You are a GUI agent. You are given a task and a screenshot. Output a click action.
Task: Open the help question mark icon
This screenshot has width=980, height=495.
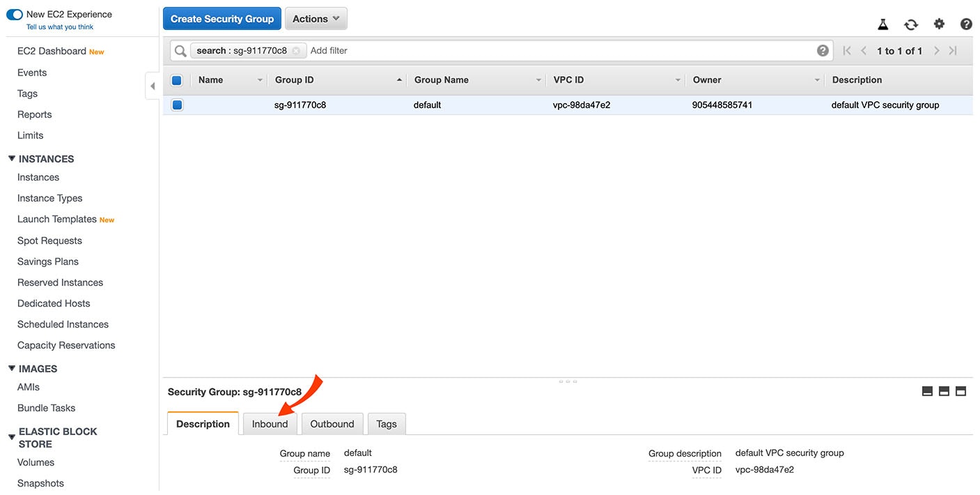coord(966,23)
